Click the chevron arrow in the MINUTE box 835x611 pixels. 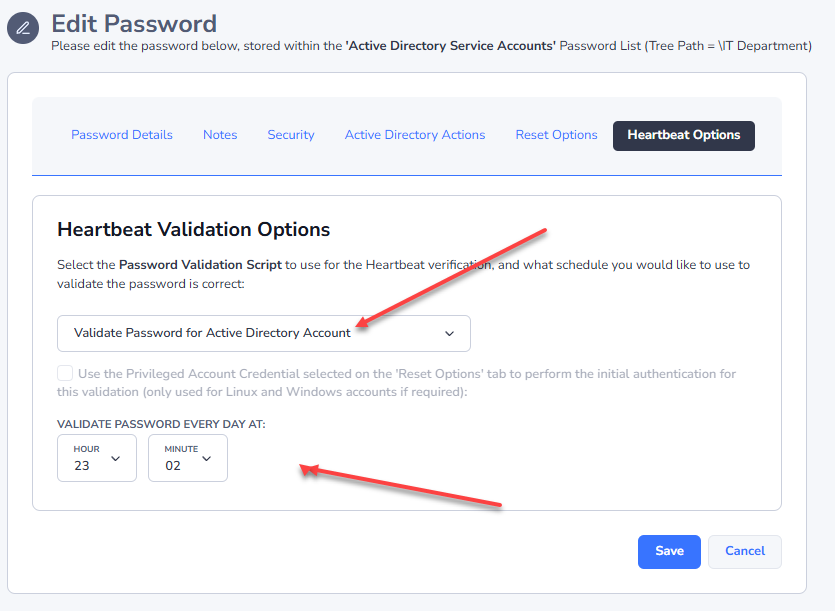[206, 458]
